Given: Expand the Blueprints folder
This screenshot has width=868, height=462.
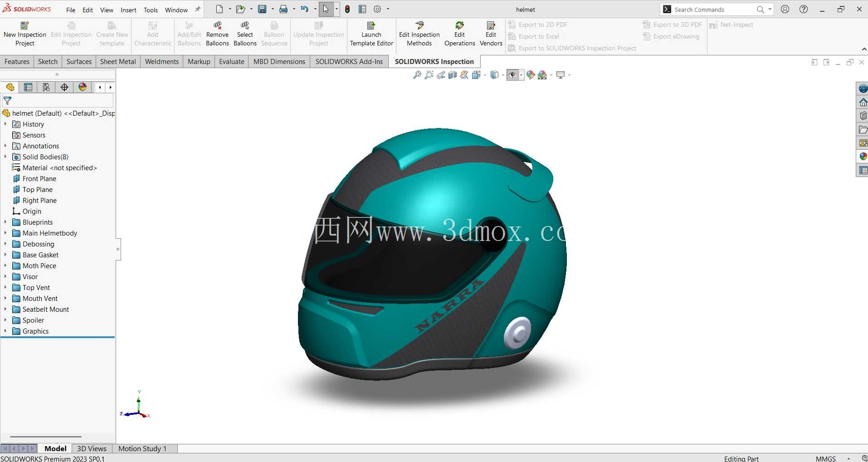Looking at the screenshot, I should click(x=5, y=222).
